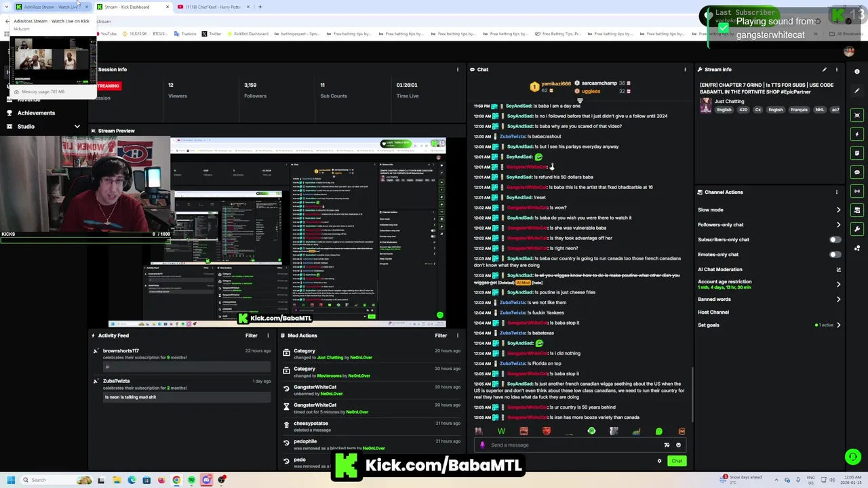868x488 pixels.
Task: Toggle the notes widget icon in right sidebar
Action: point(857,153)
